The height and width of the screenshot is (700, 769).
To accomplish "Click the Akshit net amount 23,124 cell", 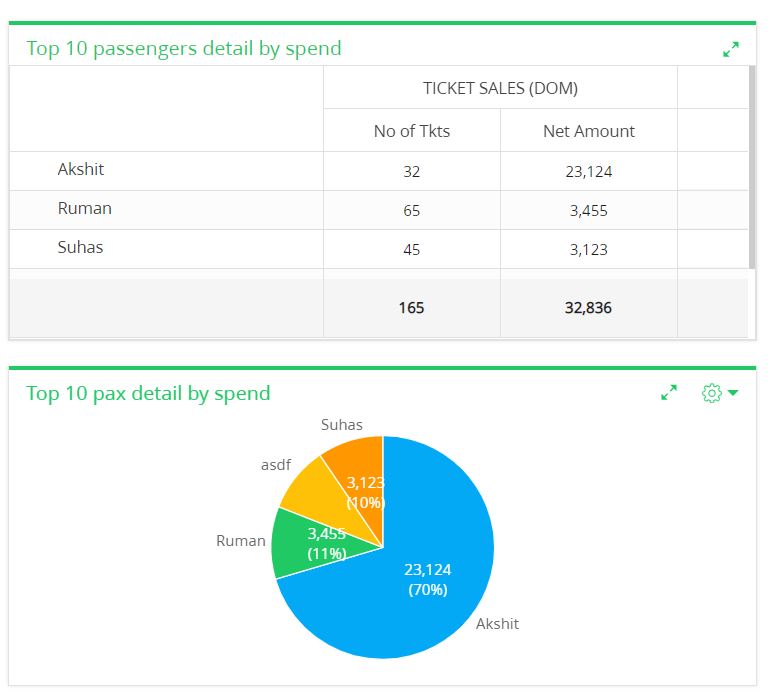I will click(589, 171).
